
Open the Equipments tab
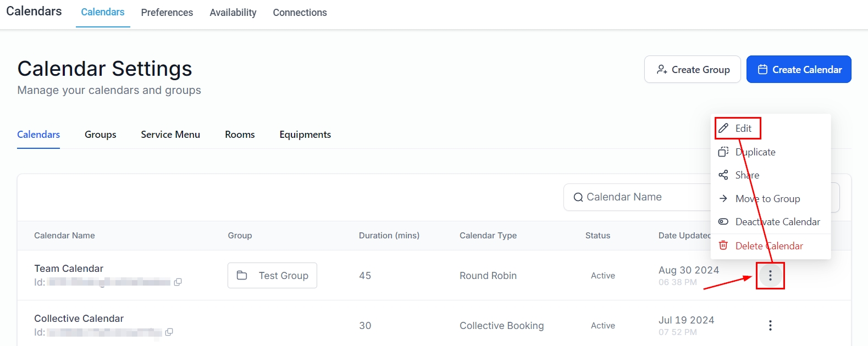point(305,135)
